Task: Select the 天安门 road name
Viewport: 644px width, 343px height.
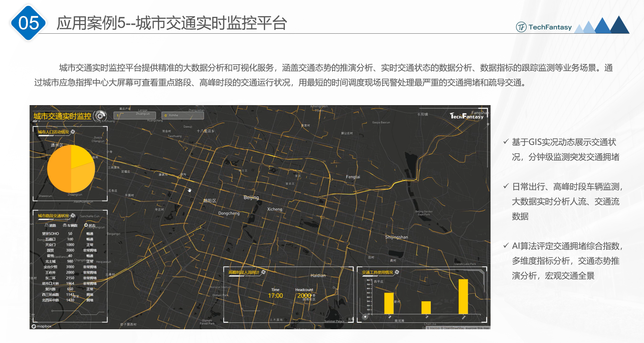Action: [x=51, y=245]
